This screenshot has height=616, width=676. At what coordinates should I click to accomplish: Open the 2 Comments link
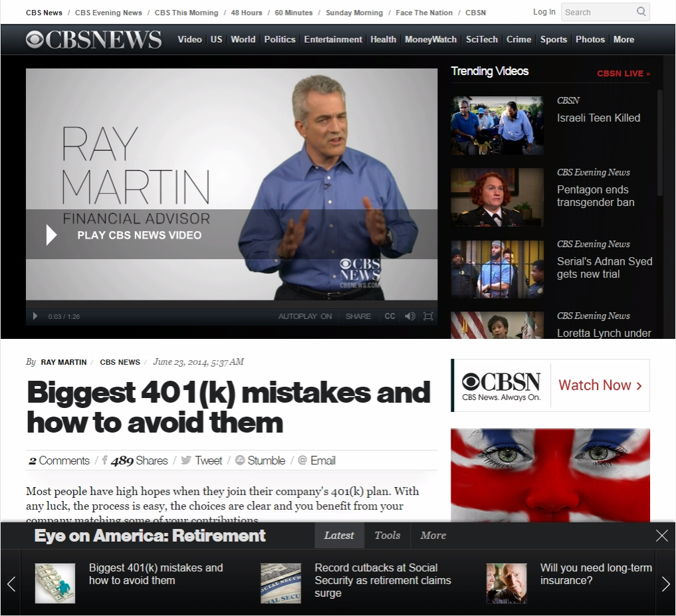(59, 461)
